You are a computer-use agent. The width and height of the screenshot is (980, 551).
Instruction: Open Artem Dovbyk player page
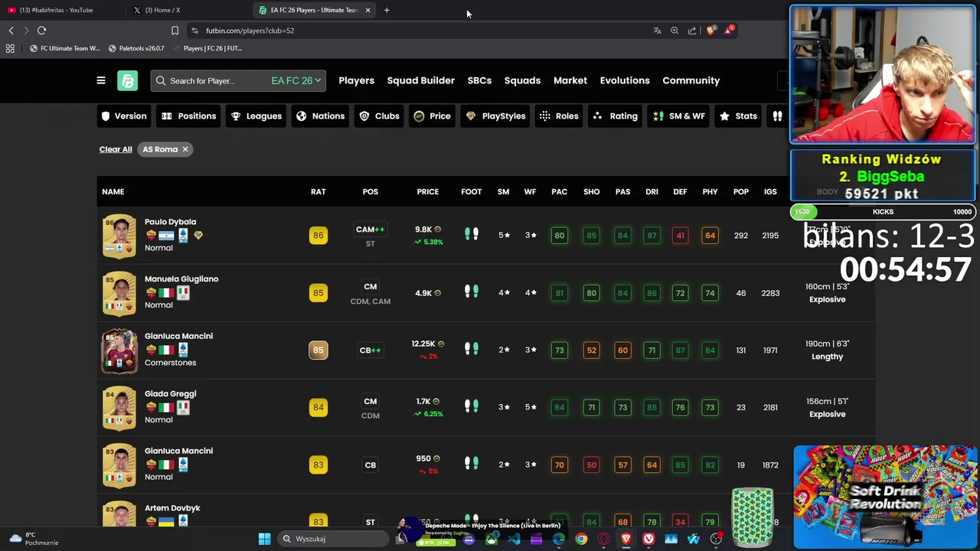pyautogui.click(x=172, y=508)
